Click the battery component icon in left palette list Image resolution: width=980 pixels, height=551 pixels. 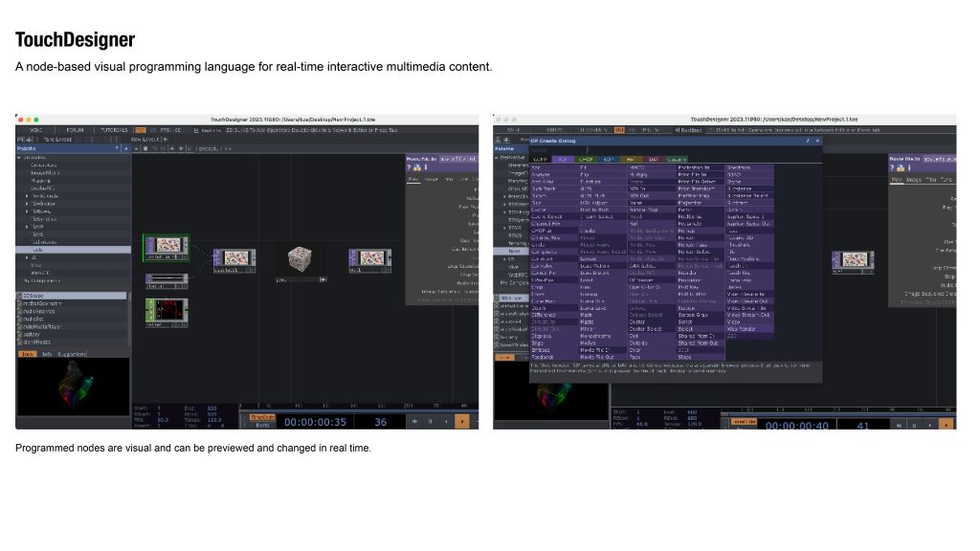coord(19,334)
